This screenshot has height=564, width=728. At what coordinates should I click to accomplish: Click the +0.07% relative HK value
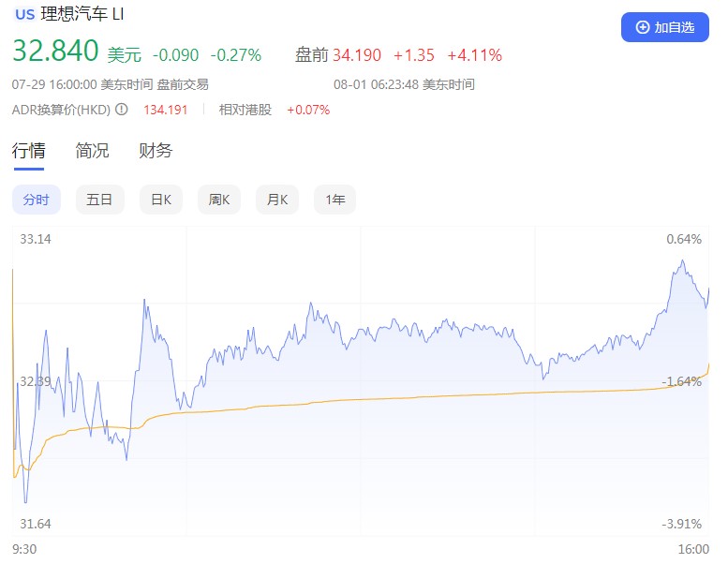(308, 110)
